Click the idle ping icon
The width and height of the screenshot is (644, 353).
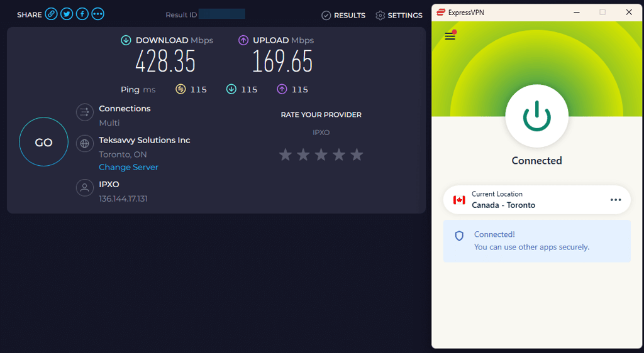click(x=180, y=89)
